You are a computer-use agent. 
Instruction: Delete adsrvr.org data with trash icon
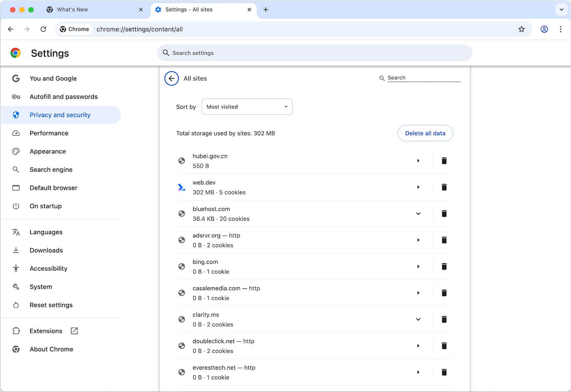click(444, 240)
